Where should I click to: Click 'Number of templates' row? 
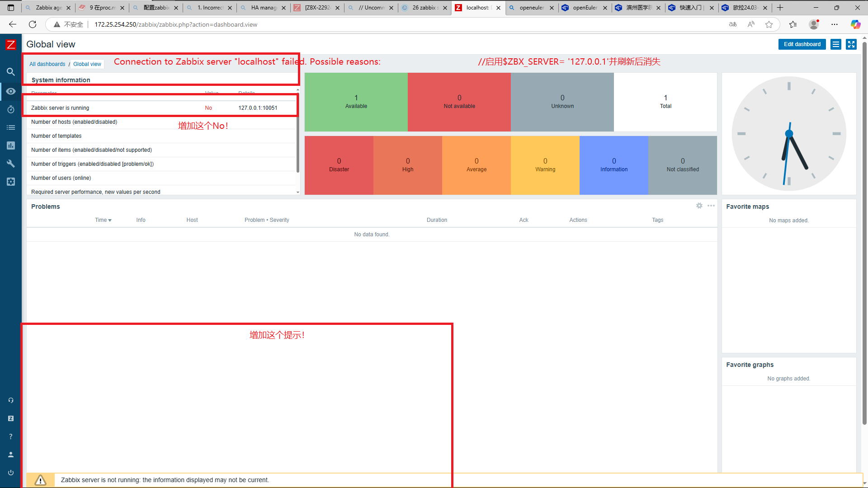pyautogui.click(x=161, y=136)
